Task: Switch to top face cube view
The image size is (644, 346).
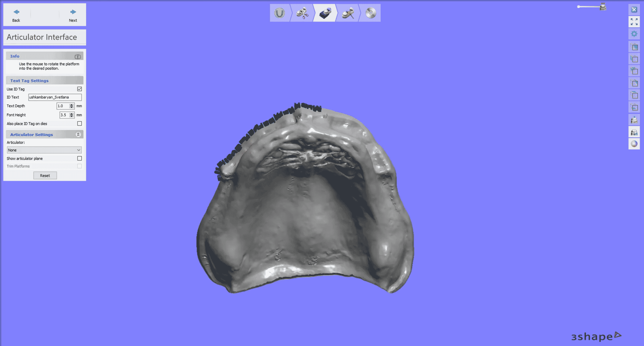Action: coord(634,95)
